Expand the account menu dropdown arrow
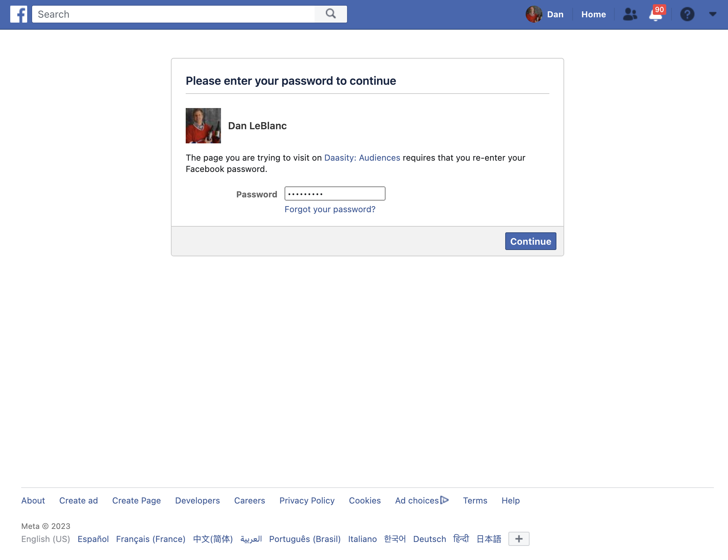Viewport: 728px width, 560px height. (712, 14)
